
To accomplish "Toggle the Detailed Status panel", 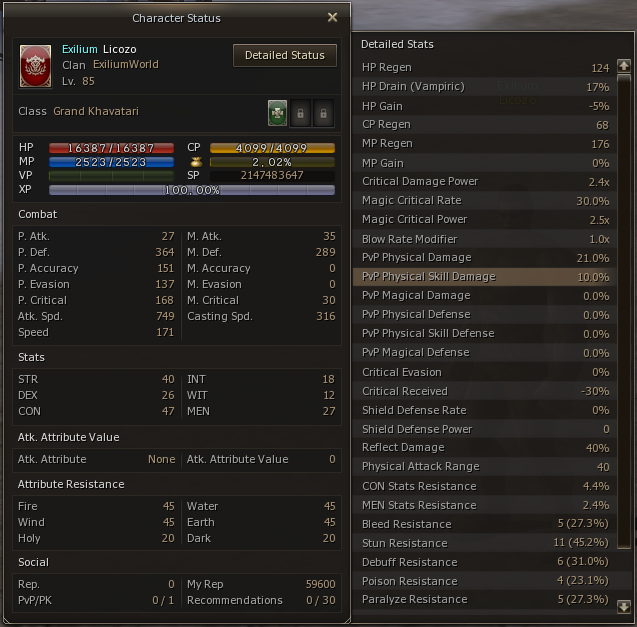I will [285, 55].
